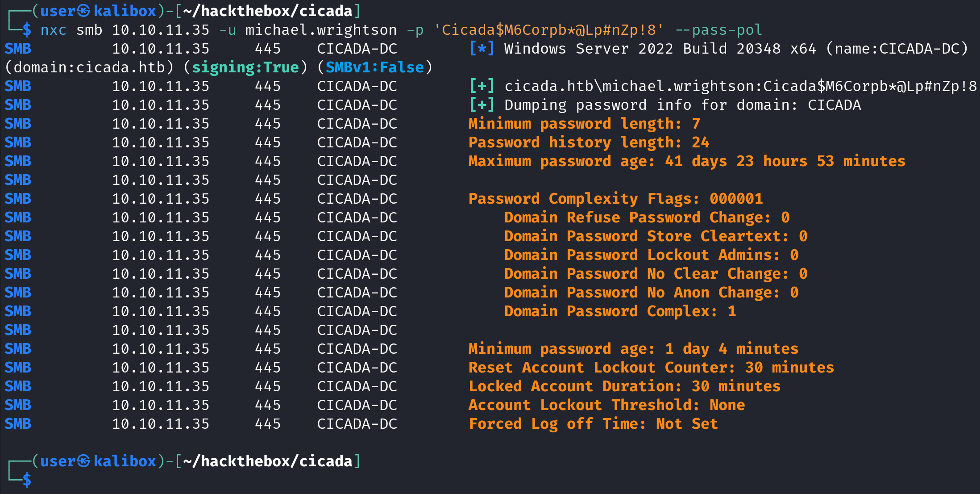980x494 pixels.
Task: Click the SMBv1:False text
Action: (x=375, y=67)
